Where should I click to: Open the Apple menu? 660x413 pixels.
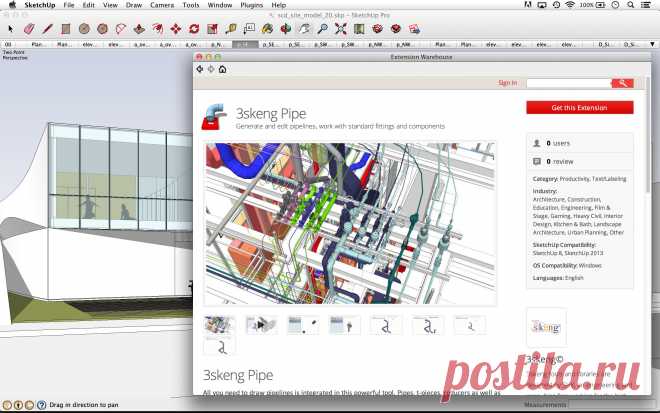point(12,5)
